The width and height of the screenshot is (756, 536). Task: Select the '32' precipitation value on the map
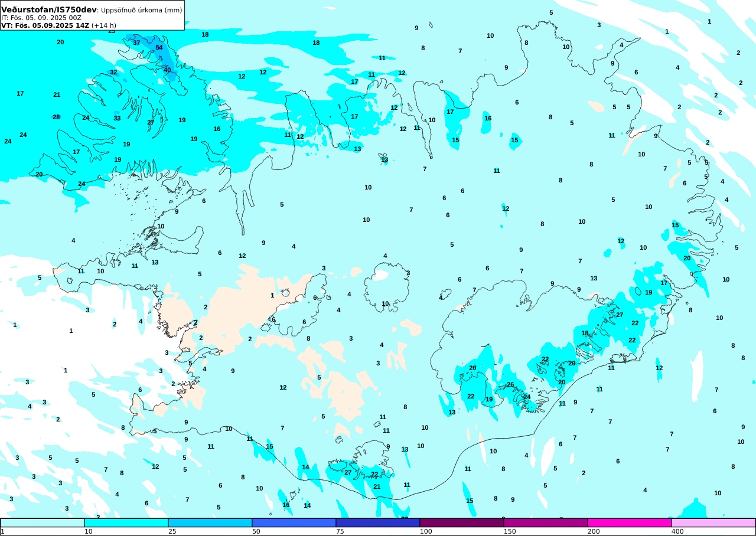pos(113,72)
